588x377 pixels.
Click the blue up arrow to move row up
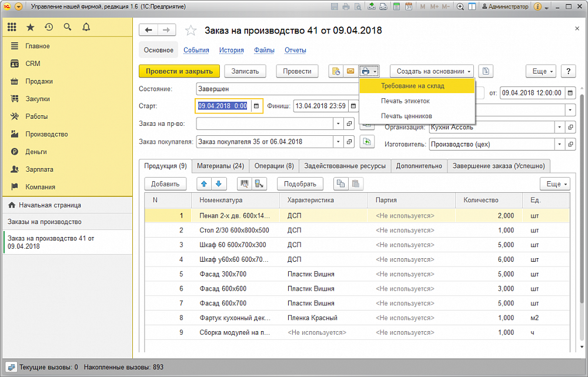(x=204, y=184)
